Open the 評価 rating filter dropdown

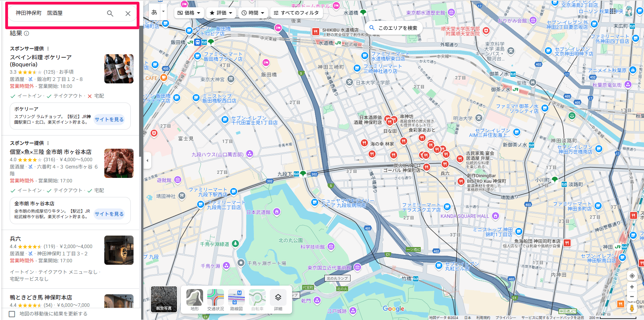click(221, 13)
